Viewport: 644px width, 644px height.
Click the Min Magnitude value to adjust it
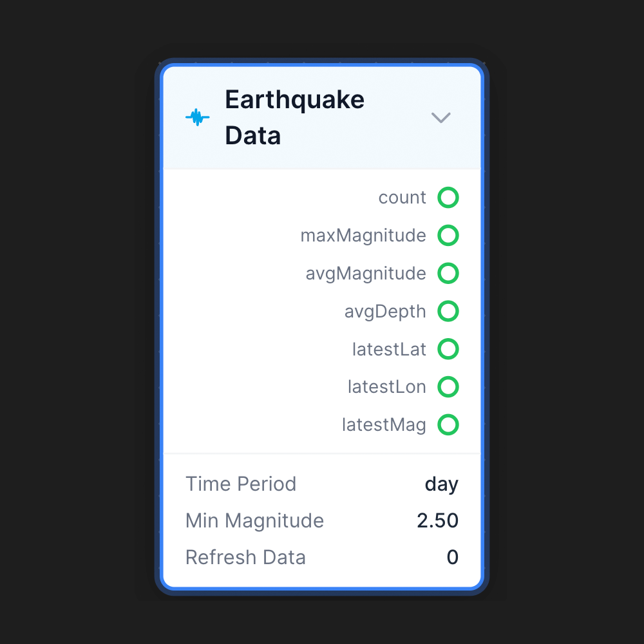point(438,520)
